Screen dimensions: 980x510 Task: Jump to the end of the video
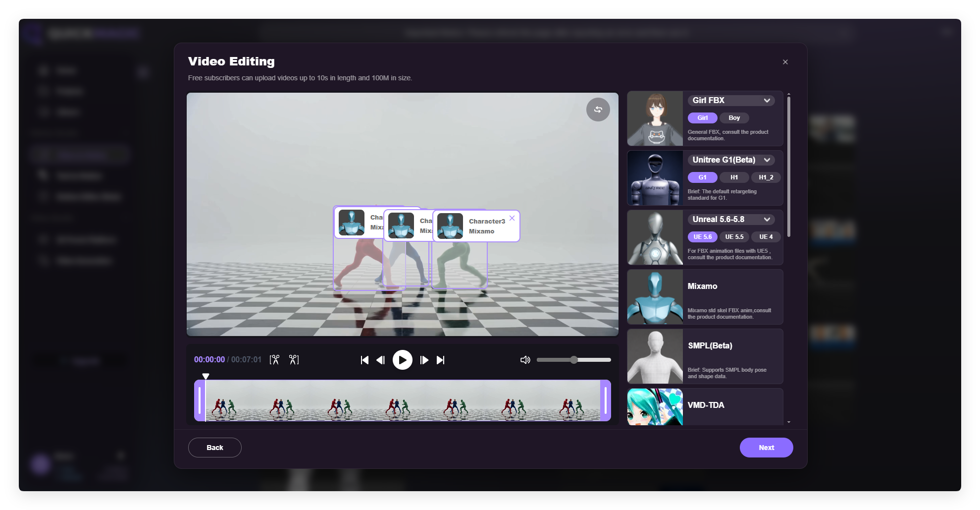[440, 360]
